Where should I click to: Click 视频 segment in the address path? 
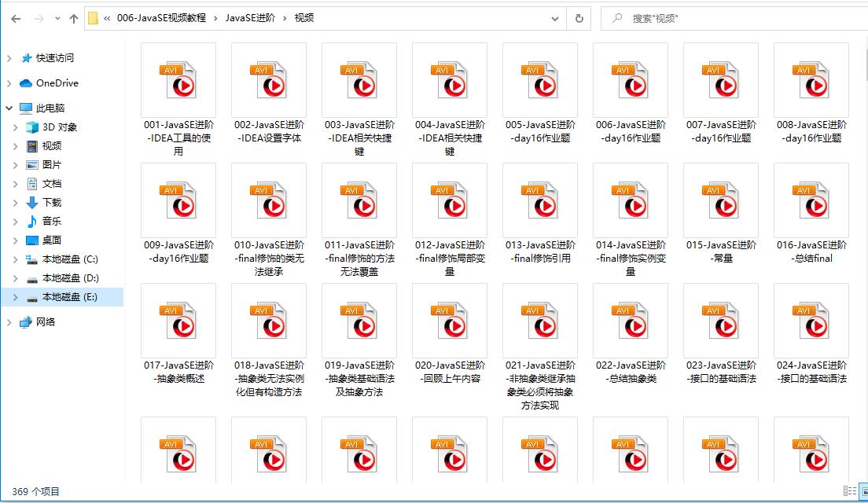tap(304, 18)
